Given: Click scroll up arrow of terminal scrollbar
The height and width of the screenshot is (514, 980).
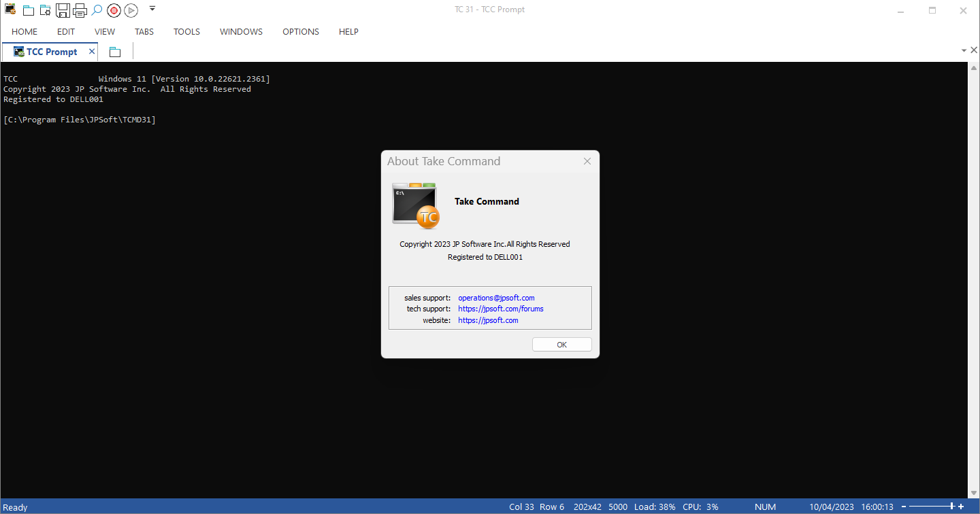Looking at the screenshot, I should click(x=974, y=67).
